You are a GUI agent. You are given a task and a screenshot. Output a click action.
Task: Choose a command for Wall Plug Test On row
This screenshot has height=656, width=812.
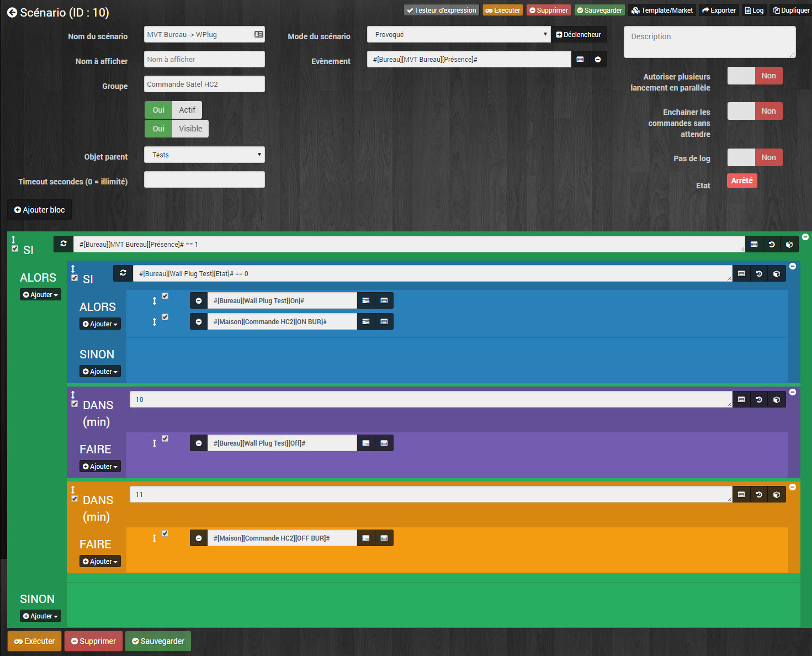pos(384,300)
